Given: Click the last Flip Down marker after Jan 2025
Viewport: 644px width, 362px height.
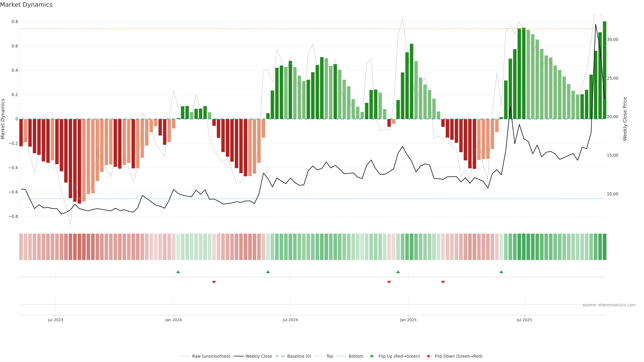Looking at the screenshot, I should 443,282.
